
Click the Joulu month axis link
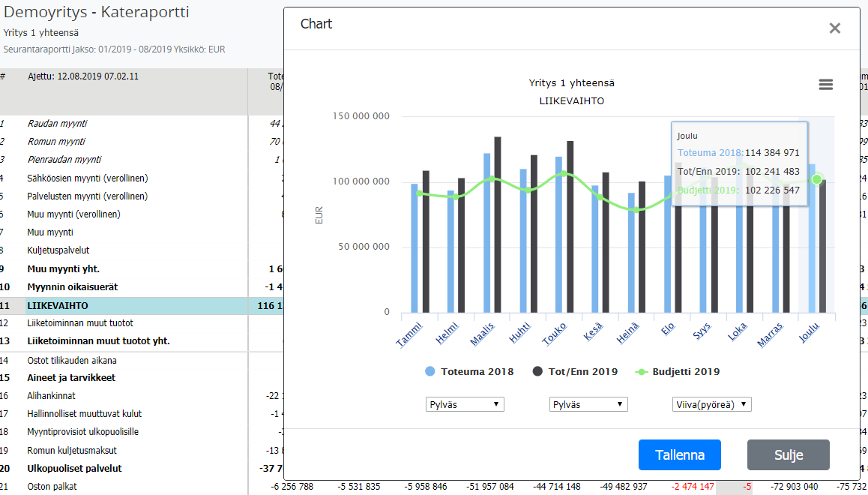(810, 332)
